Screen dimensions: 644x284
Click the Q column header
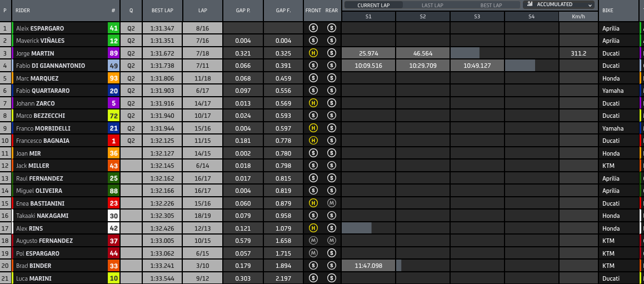[131, 11]
